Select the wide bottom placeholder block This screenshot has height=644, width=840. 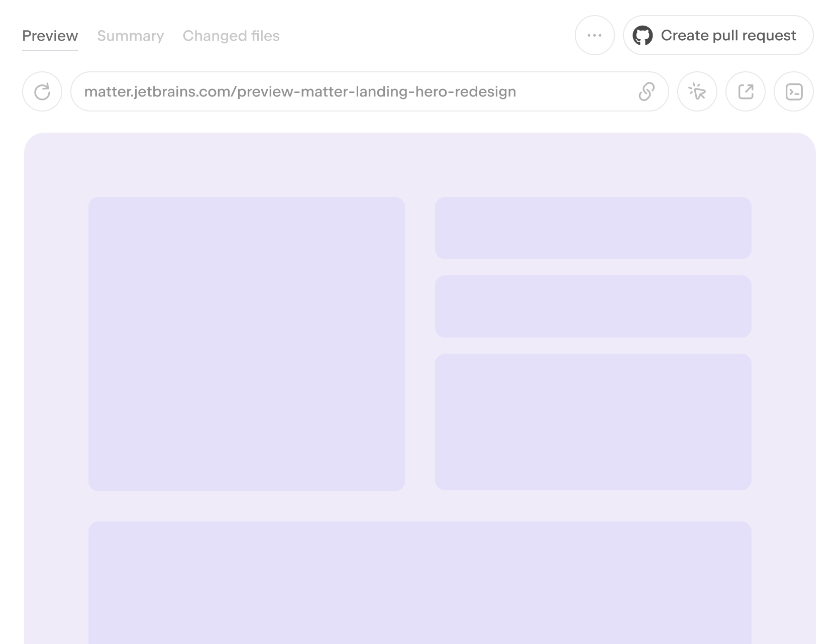point(419,583)
